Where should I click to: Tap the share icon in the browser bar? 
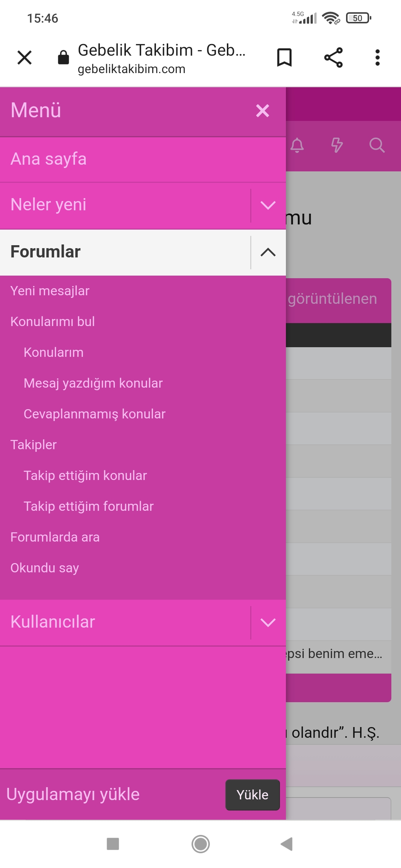332,57
